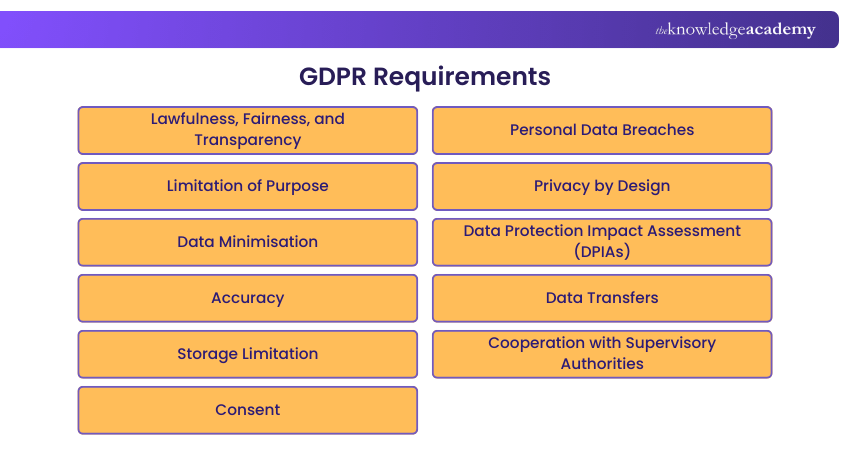This screenshot has height=450, width=850.
Task: Click the Data Minimisation box
Action: tap(247, 242)
